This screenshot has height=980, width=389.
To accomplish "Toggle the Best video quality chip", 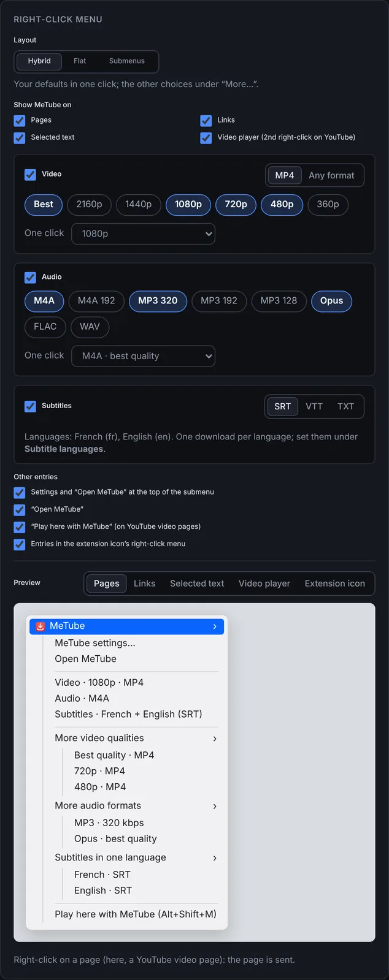I will pyautogui.click(x=44, y=205).
